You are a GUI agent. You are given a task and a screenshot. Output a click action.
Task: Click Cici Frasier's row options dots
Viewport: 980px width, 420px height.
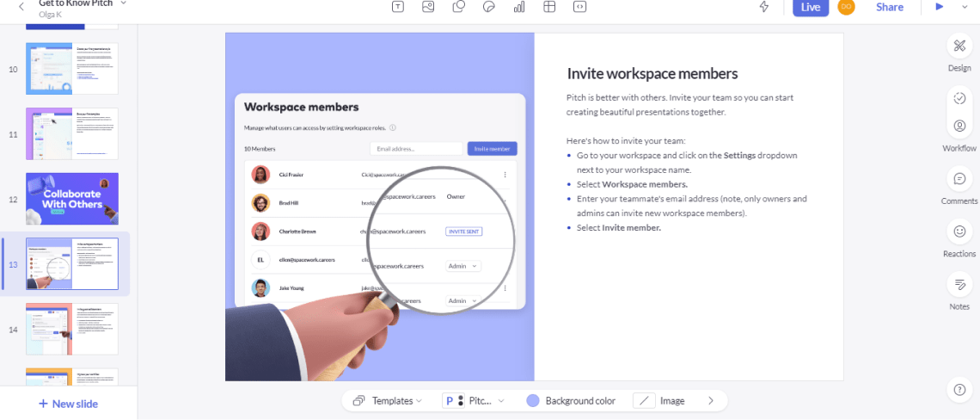[505, 175]
